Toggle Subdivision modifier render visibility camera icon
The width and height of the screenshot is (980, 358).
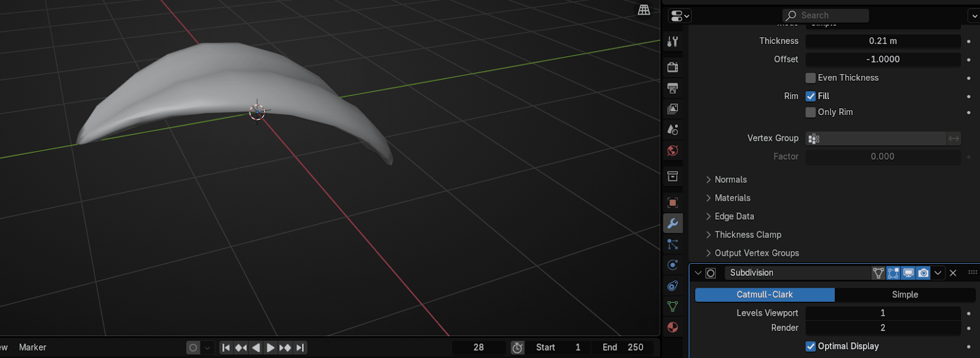pos(923,273)
